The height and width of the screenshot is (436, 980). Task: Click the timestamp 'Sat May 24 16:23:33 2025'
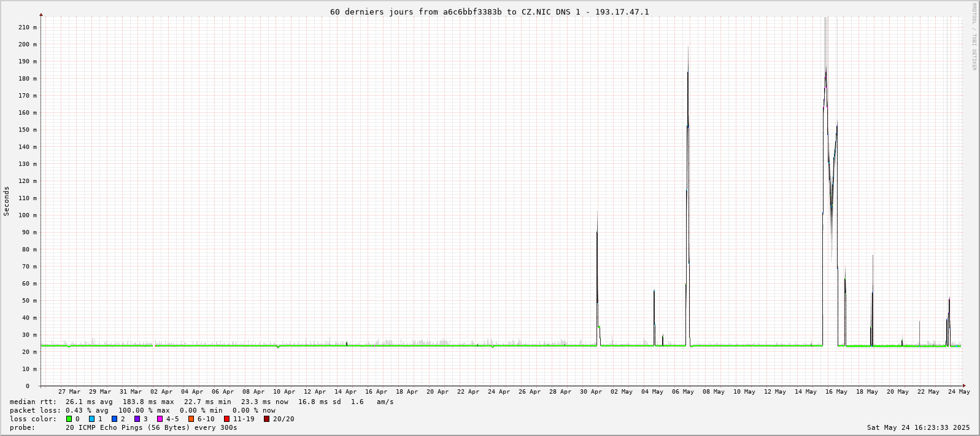point(919,427)
